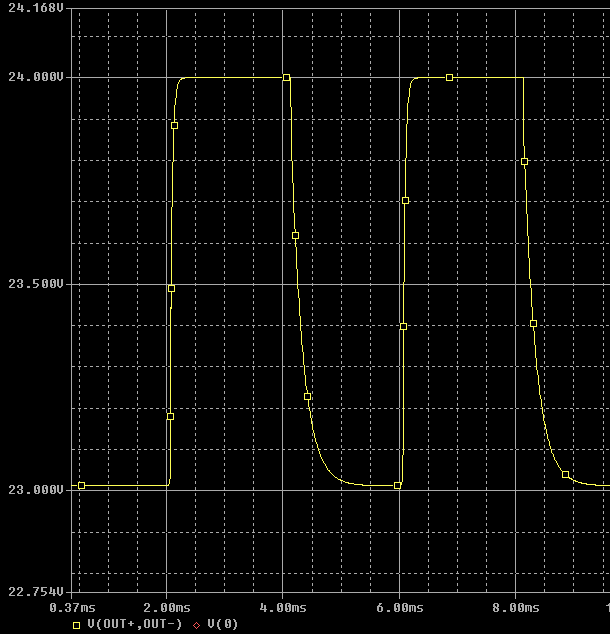Pick the first rising edge marker at 23.5V
The width and height of the screenshot is (610, 634).
(x=171, y=288)
